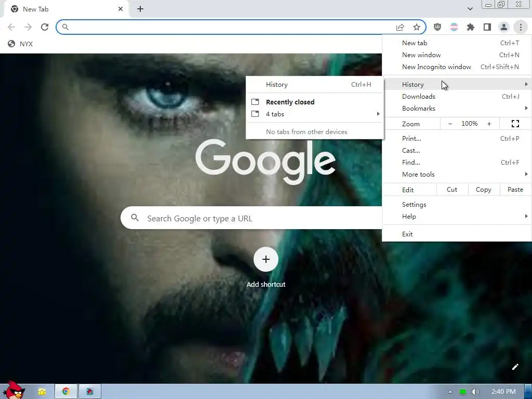Image resolution: width=532 pixels, height=399 pixels.
Task: Click the Google search box
Action: click(251, 218)
